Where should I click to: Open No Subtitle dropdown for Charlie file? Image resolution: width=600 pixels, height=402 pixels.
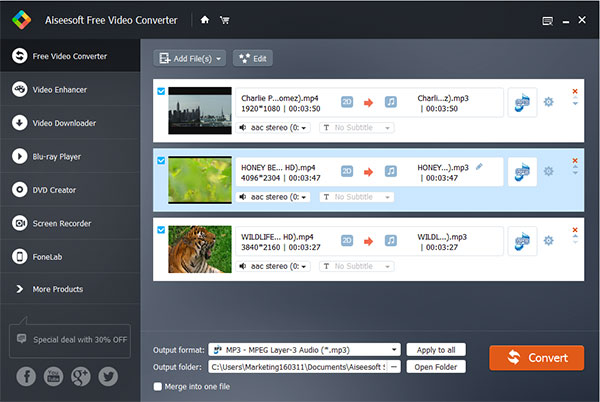(x=357, y=127)
